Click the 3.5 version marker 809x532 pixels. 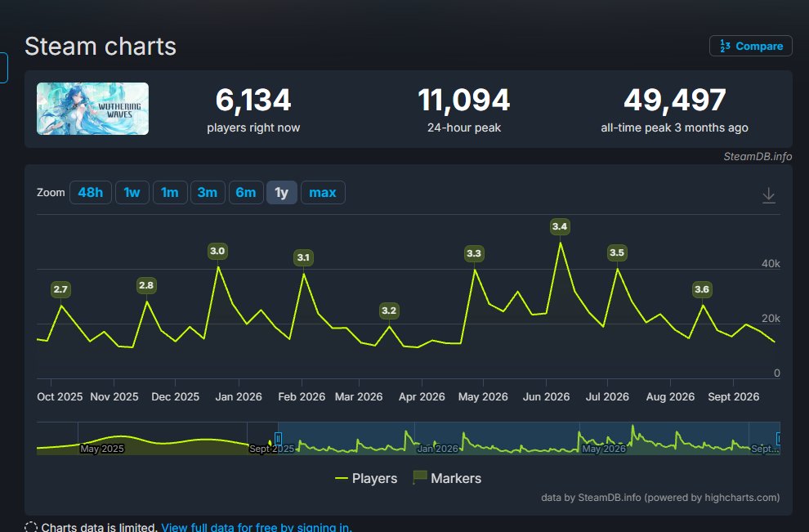(617, 253)
